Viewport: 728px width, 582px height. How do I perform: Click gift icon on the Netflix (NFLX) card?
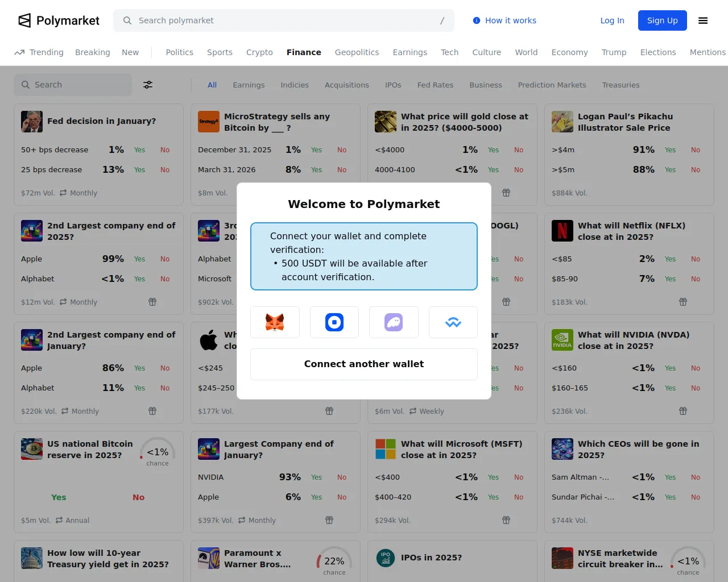point(683,302)
